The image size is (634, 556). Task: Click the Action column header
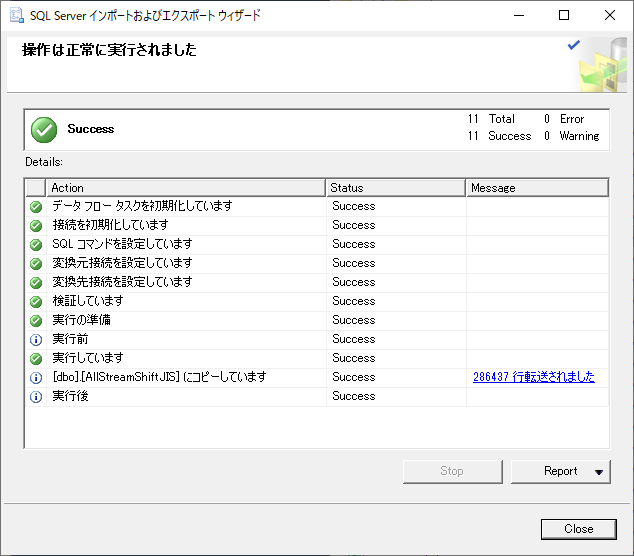point(185,187)
